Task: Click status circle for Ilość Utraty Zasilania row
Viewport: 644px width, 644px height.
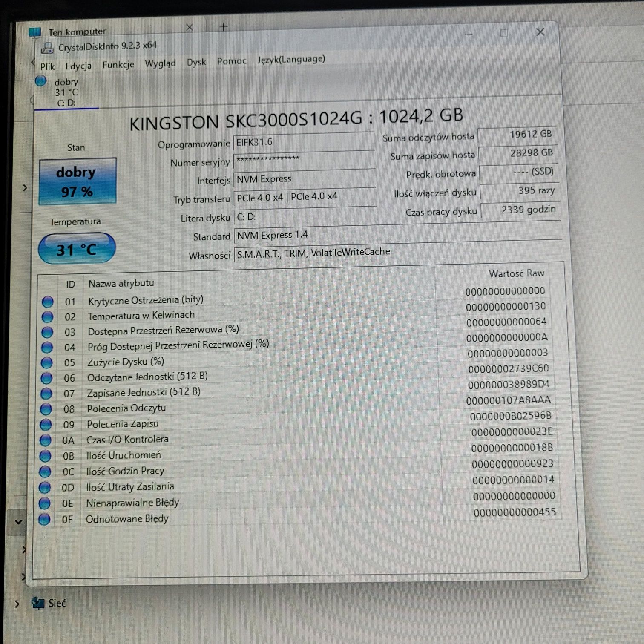Action: click(x=45, y=488)
